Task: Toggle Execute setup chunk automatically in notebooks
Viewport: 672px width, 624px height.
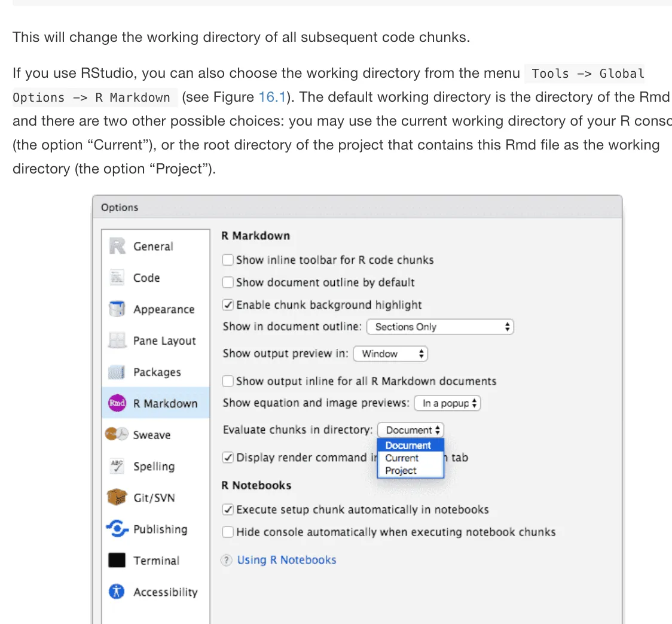Action: pyautogui.click(x=228, y=509)
